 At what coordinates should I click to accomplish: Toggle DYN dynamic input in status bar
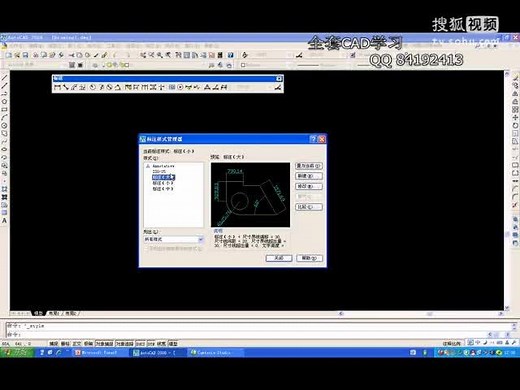(x=151, y=343)
